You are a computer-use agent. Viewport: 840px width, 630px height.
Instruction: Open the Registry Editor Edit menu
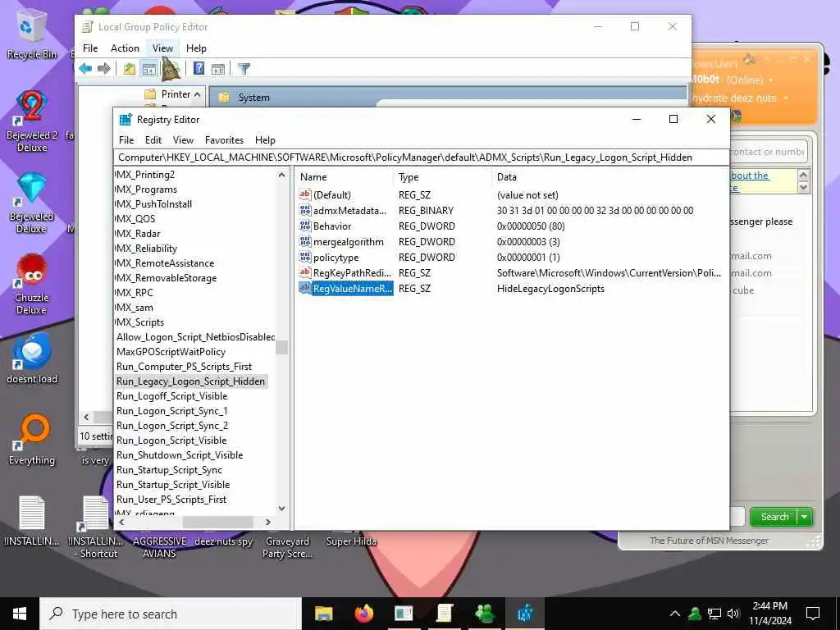[153, 139]
